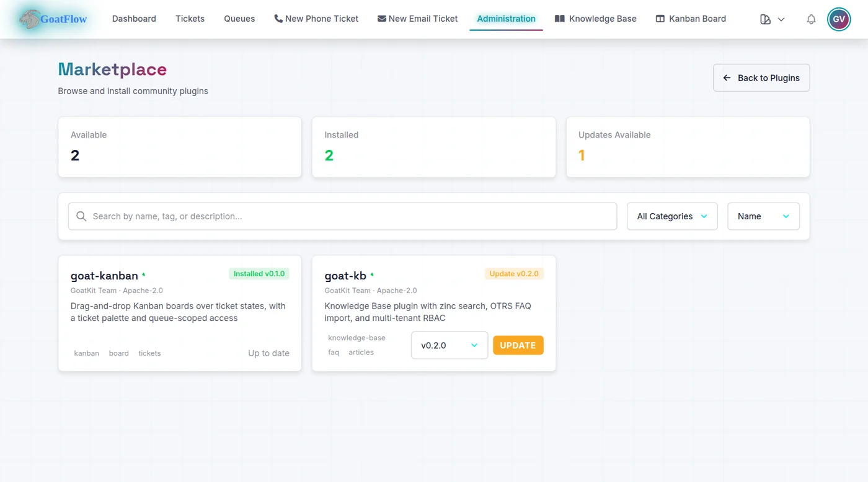This screenshot has height=482, width=868.
Task: Open notifications bell
Action: tap(811, 19)
